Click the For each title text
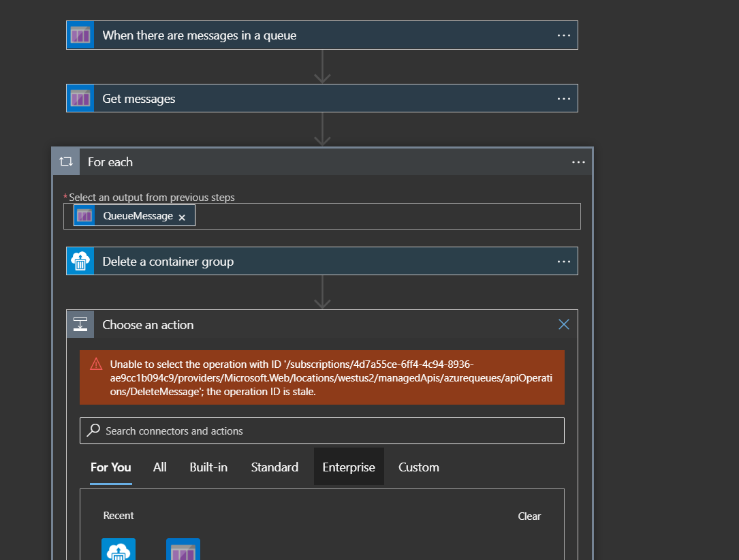The height and width of the screenshot is (560, 739). (x=110, y=162)
